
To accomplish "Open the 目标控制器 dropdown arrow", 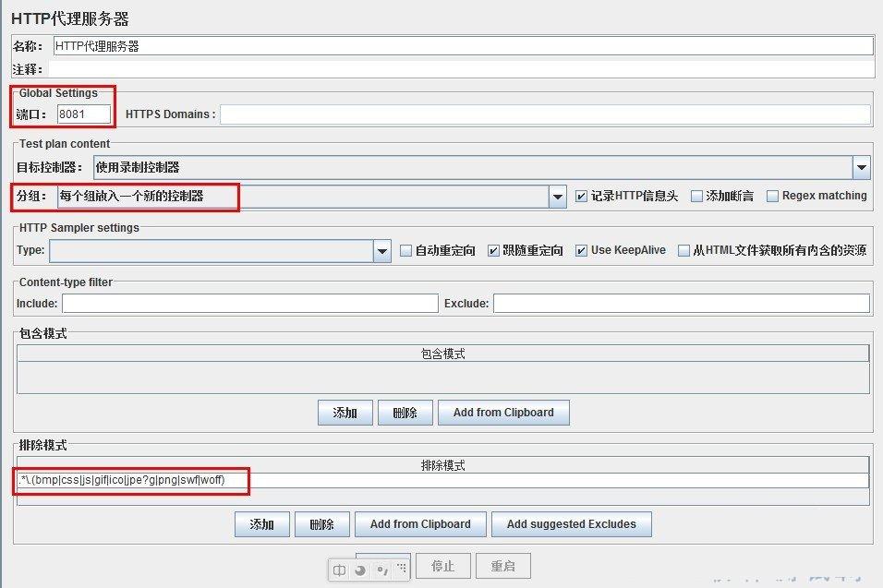I will click(861, 167).
